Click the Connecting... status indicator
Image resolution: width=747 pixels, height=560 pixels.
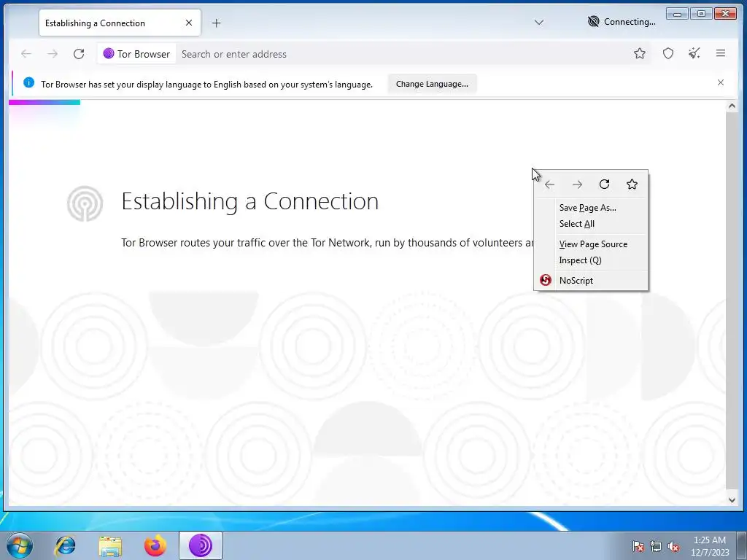pyautogui.click(x=622, y=22)
